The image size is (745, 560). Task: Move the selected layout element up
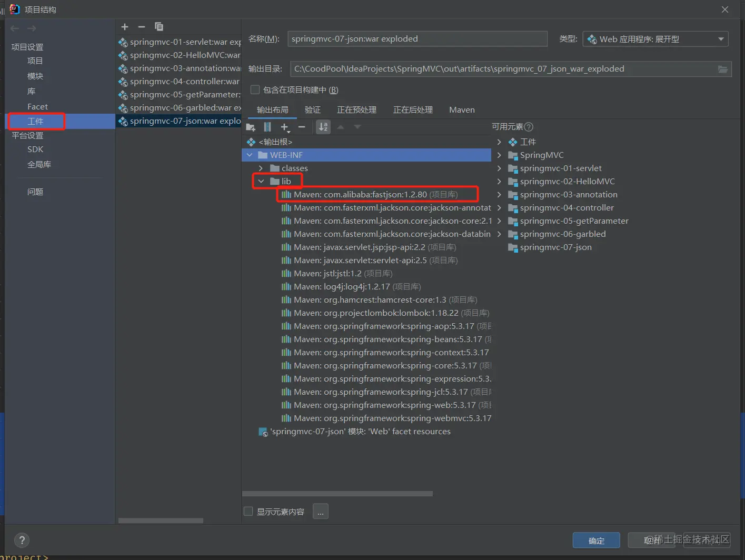pyautogui.click(x=341, y=127)
